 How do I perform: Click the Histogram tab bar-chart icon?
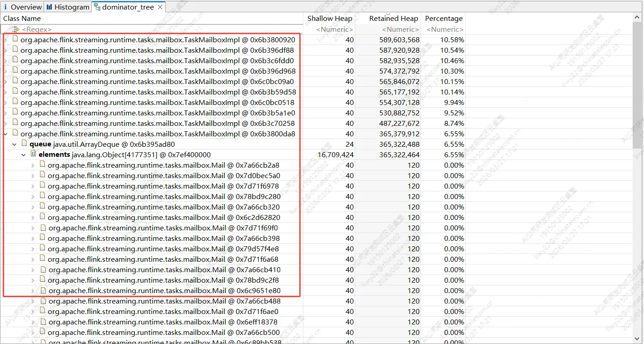49,7
